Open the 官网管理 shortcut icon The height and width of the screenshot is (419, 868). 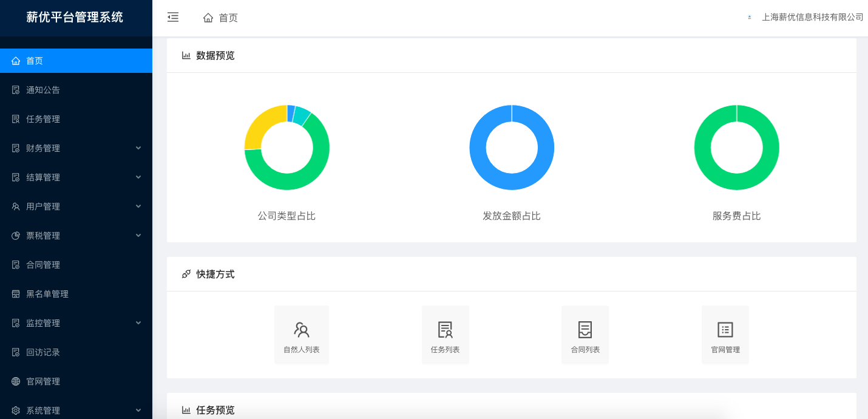tap(725, 330)
